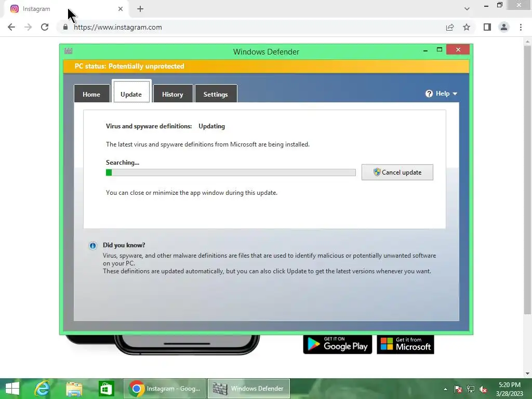The image size is (532, 399).
Task: Switch to the Home tab
Action: [x=91, y=94]
